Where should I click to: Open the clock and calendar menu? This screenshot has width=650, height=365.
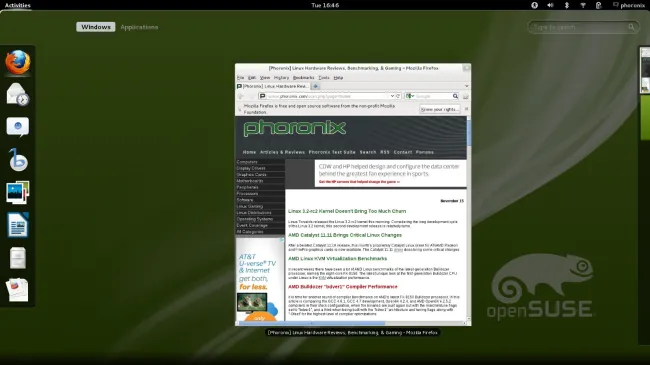pos(325,5)
